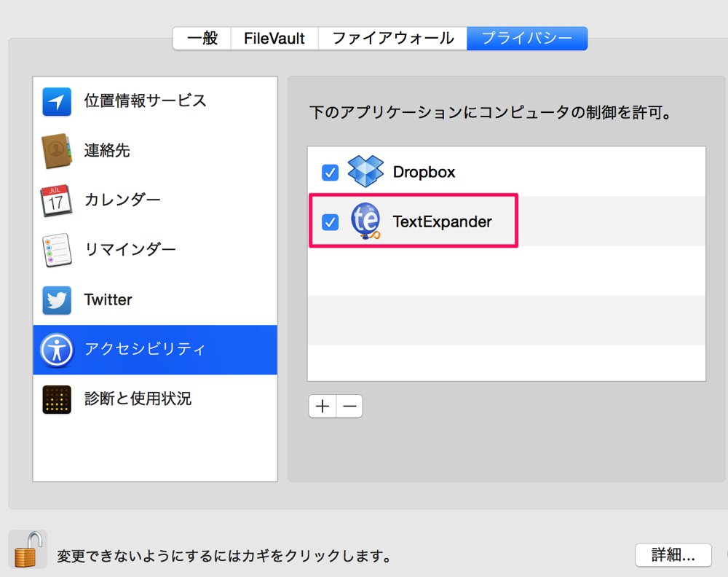Click the Reminders list icon

[57, 251]
